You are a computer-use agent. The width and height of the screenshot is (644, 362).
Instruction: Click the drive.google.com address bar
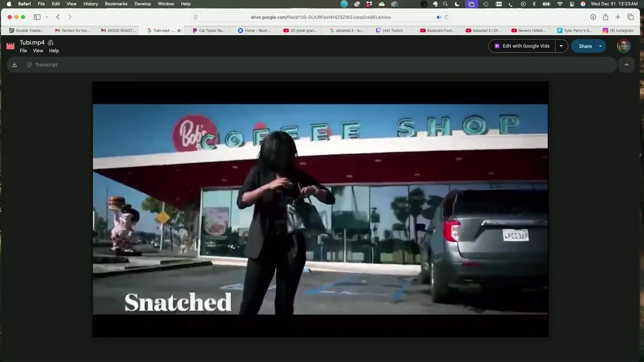pyautogui.click(x=321, y=17)
